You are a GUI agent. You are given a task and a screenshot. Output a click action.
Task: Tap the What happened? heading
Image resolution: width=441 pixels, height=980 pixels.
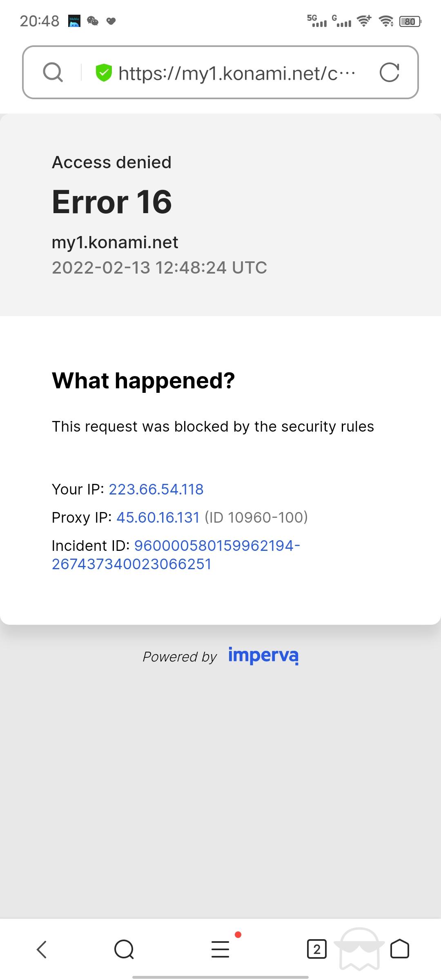(x=143, y=381)
